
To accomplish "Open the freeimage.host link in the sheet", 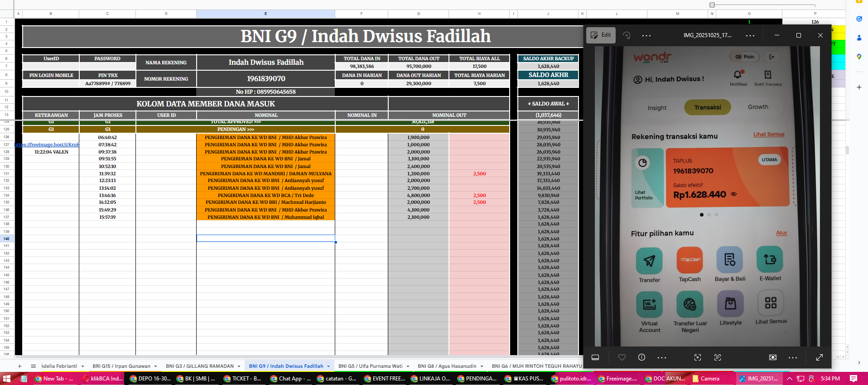I will 47,144.
